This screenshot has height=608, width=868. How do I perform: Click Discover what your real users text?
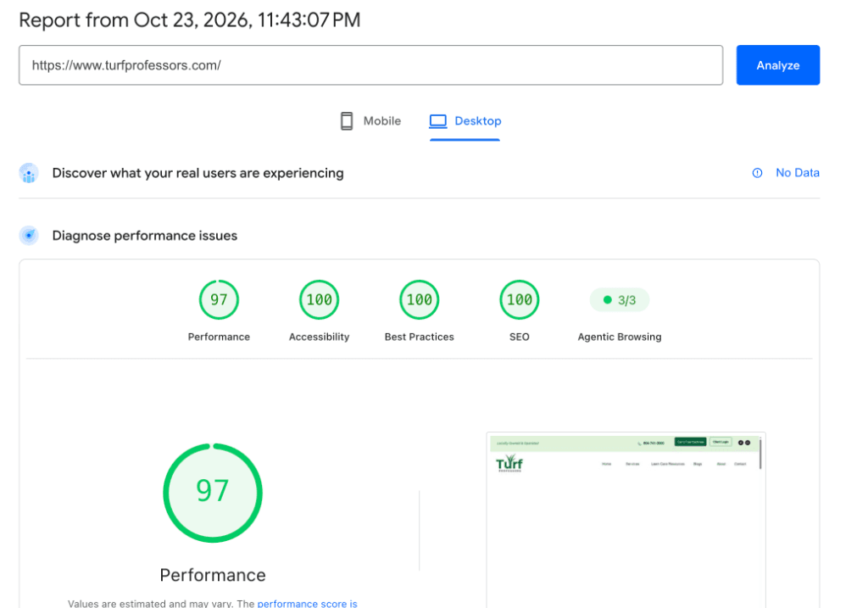[198, 173]
